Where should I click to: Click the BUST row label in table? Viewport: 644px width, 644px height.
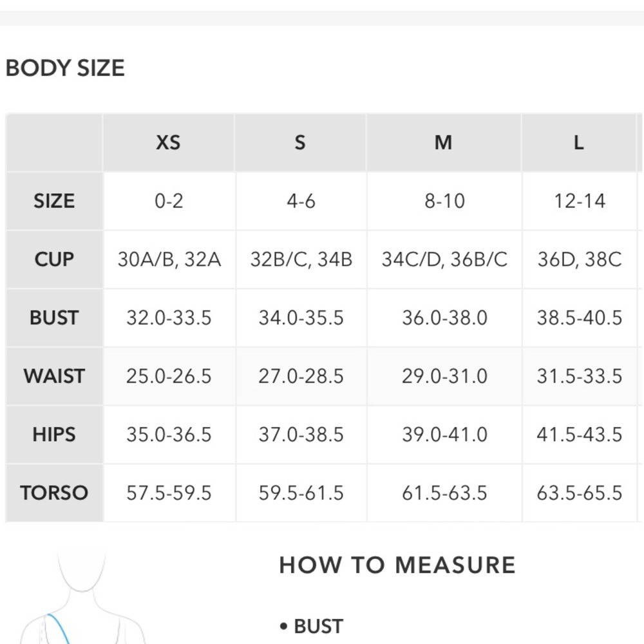[x=54, y=318]
